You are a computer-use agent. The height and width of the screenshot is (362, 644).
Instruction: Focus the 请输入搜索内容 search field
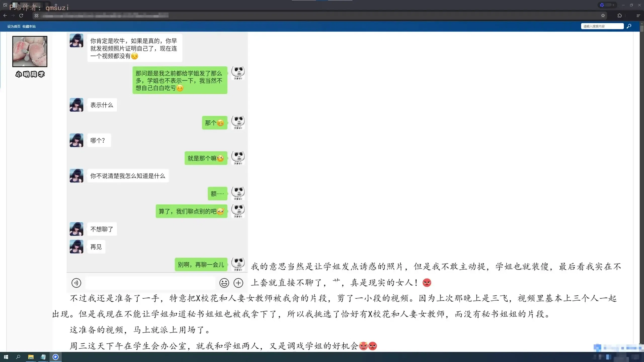(602, 26)
